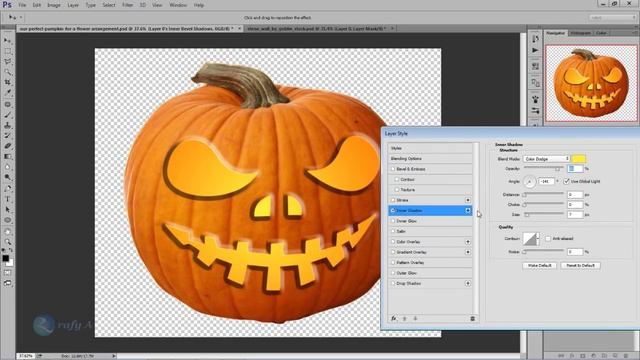This screenshot has height=360, width=640.
Task: Click the Reset to Default button
Action: pyautogui.click(x=580, y=265)
